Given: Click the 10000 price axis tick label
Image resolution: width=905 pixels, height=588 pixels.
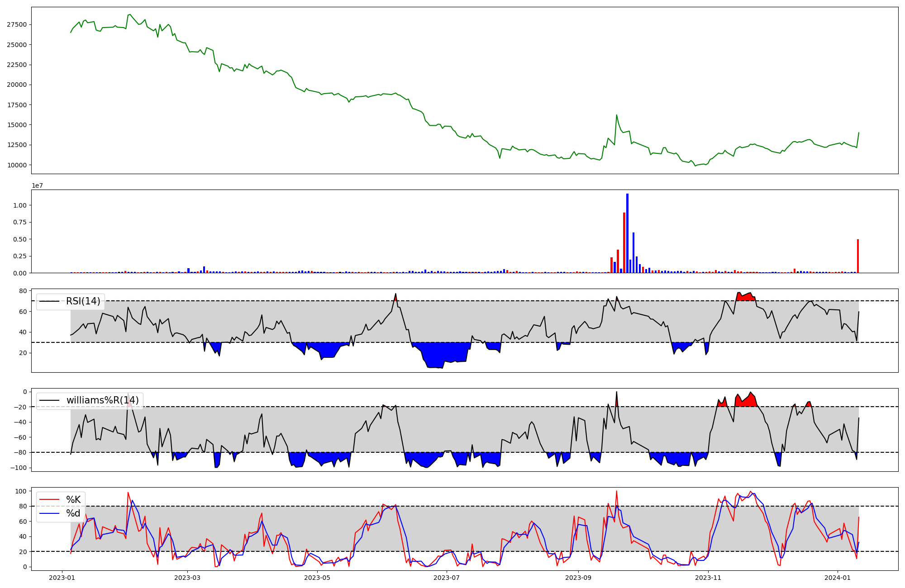Looking at the screenshot, I should 17,165.
